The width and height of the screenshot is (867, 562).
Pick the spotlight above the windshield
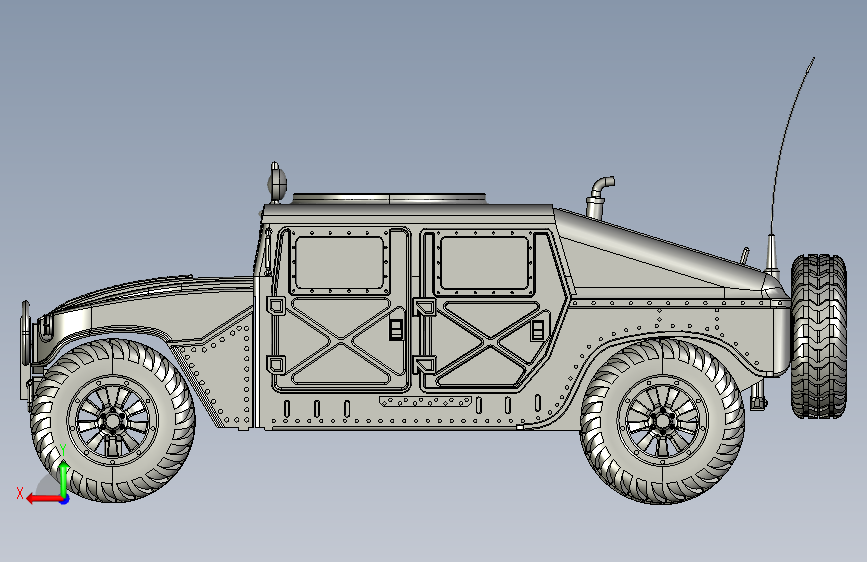pos(277,182)
